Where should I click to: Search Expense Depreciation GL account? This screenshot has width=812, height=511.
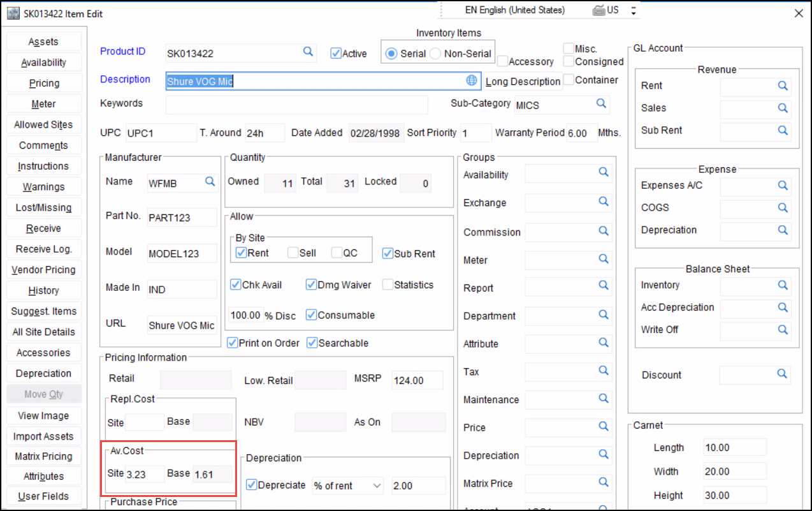(783, 230)
